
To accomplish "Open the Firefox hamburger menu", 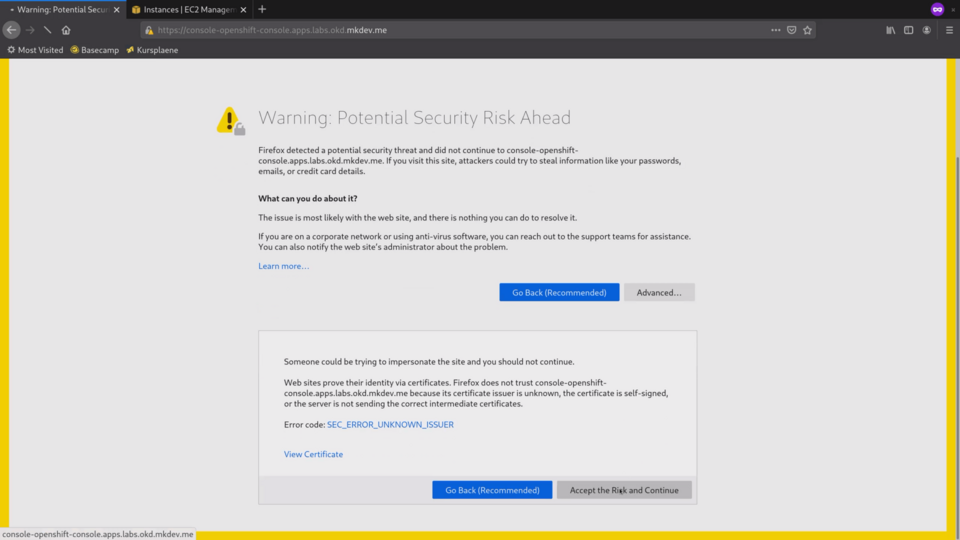I will (950, 30).
